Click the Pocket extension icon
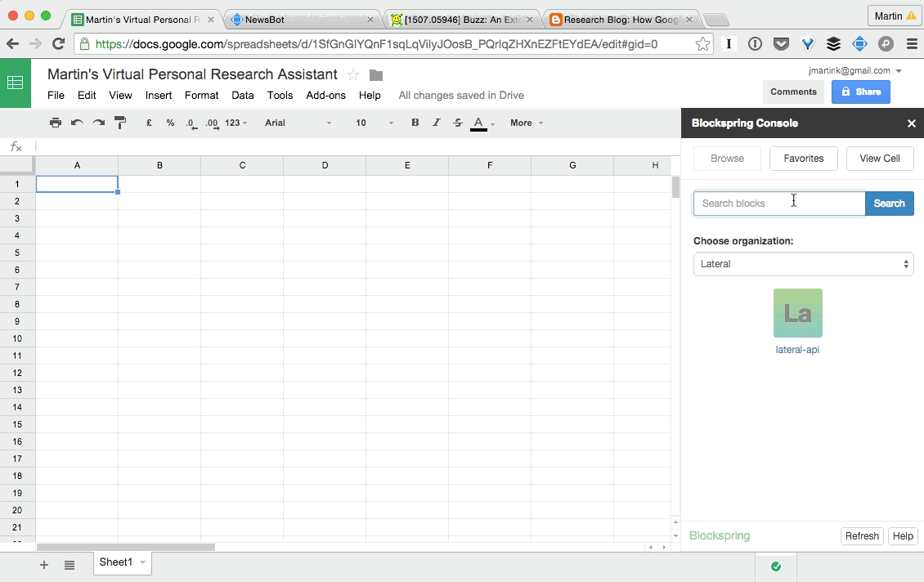 coord(781,43)
